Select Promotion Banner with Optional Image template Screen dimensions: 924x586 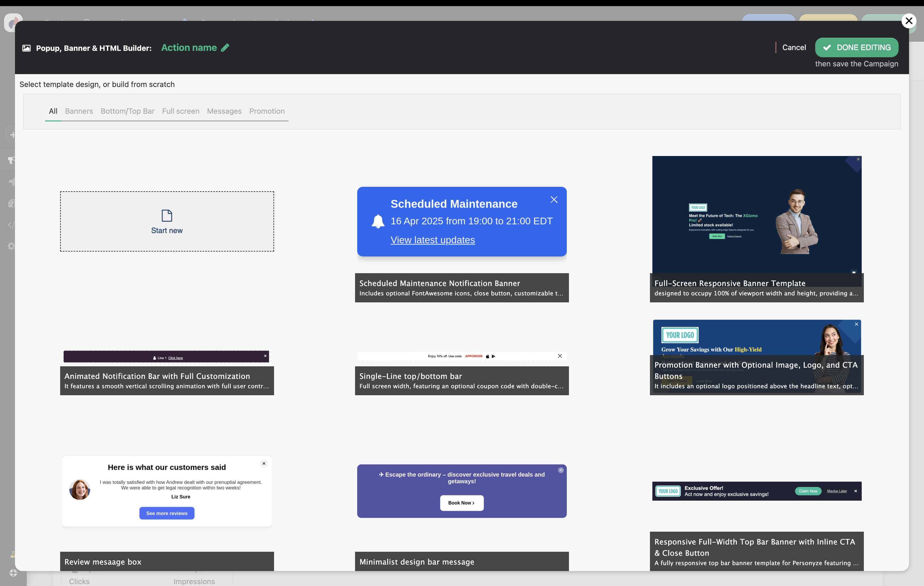[x=757, y=357]
